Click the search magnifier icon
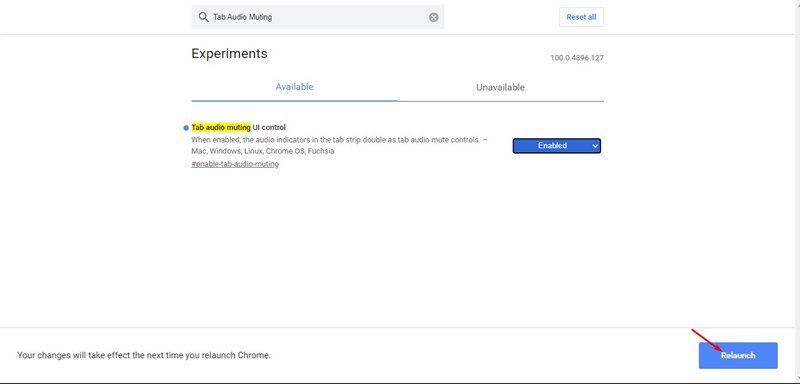This screenshot has height=384, width=800. pyautogui.click(x=203, y=17)
